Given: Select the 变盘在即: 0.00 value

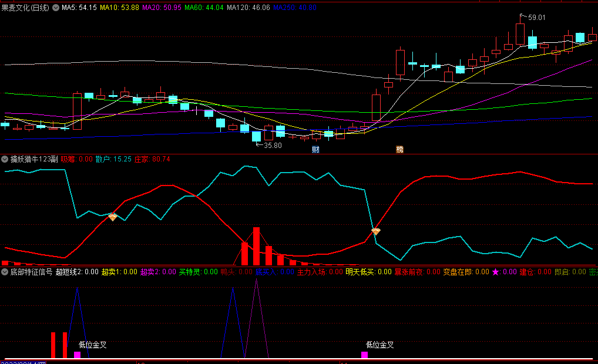Looking at the screenshot, I should 466,272.
